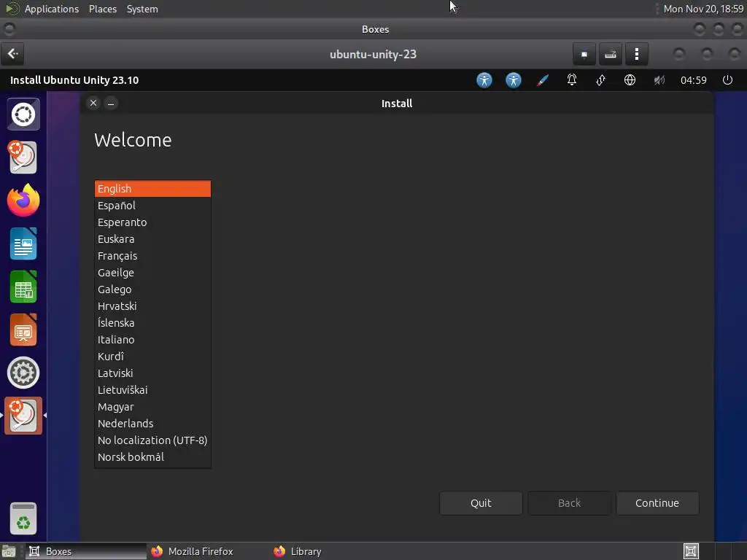
Task: Open the power session menu icon
Action: click(727, 80)
